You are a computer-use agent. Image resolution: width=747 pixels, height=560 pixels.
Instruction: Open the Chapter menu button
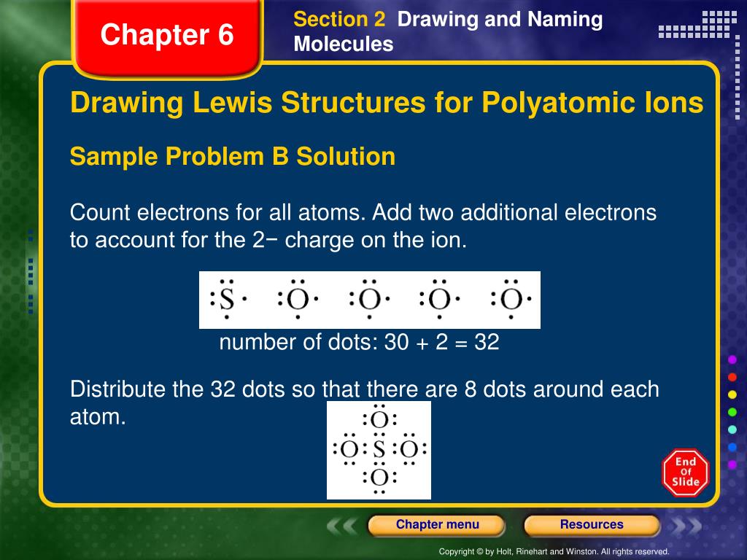coord(436,525)
